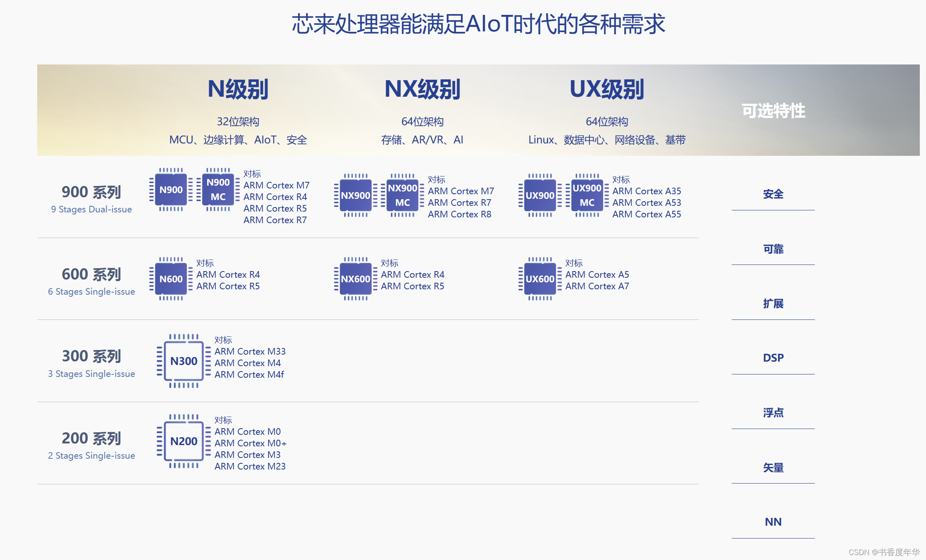Open the UX900 MC chip icon
Screen dimensions: 926x560
(x=587, y=195)
